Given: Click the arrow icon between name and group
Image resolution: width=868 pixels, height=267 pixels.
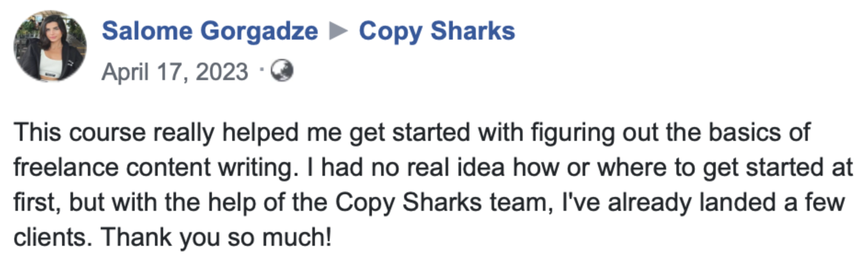Looking at the screenshot, I should [x=338, y=31].
